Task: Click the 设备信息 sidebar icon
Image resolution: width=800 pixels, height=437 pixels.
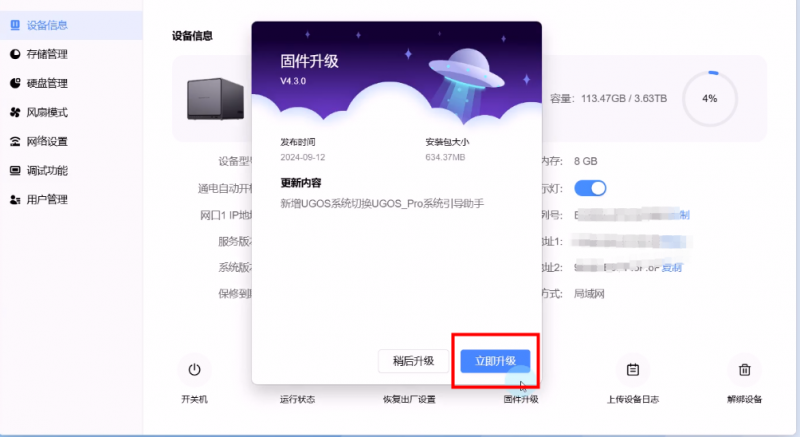Action: point(15,24)
